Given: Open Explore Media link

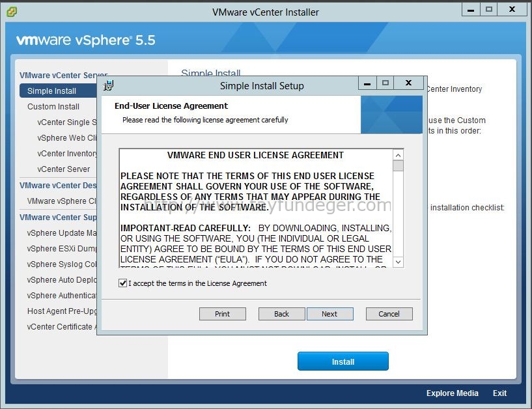Looking at the screenshot, I should click(453, 393).
